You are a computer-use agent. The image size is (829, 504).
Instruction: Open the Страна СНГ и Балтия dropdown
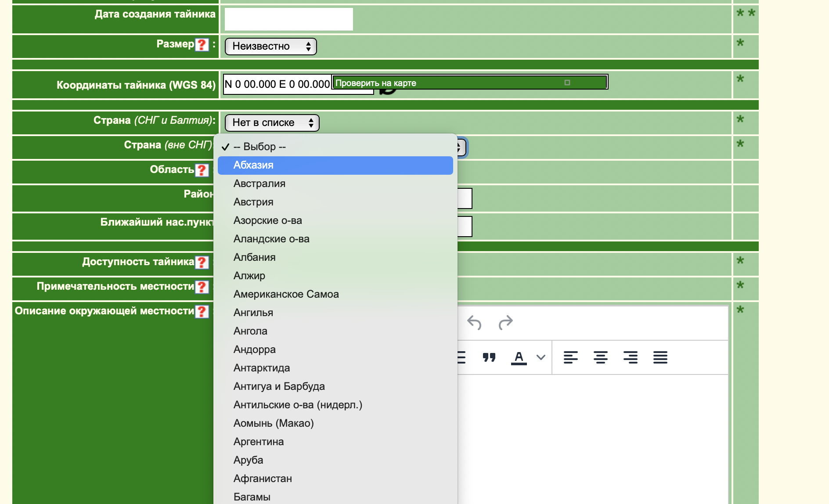[272, 123]
